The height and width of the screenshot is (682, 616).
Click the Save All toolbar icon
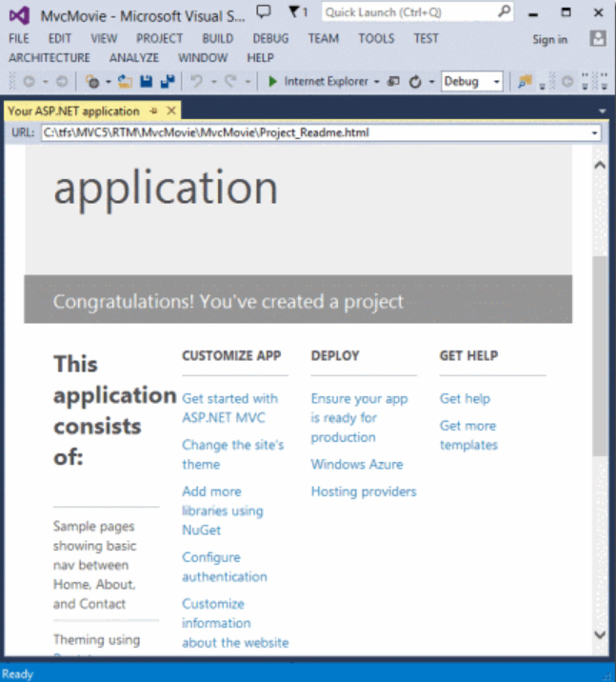pyautogui.click(x=168, y=82)
